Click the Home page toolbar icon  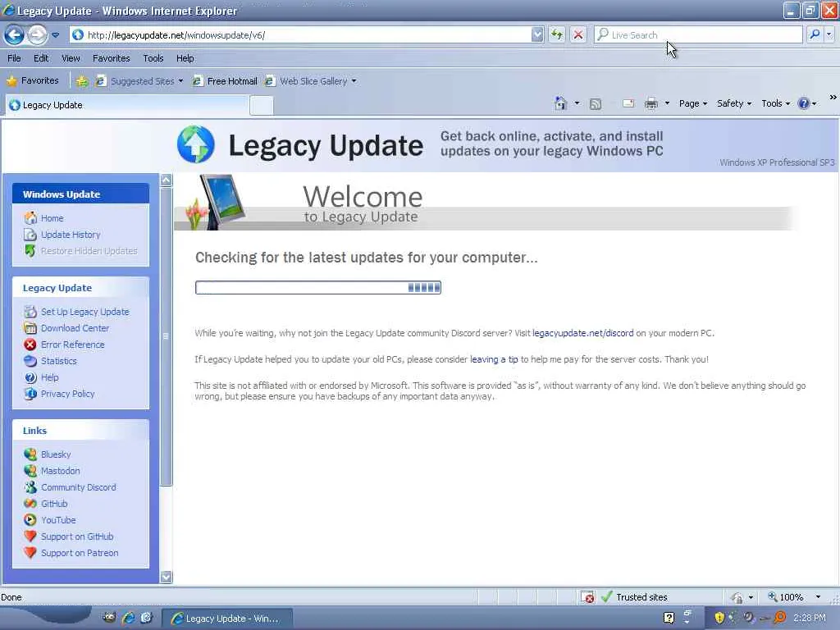[560, 103]
